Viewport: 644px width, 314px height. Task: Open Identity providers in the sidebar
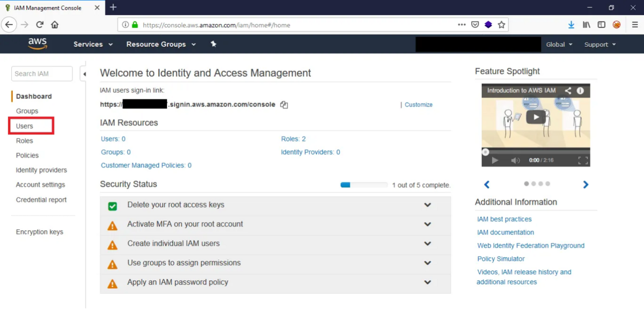(41, 170)
